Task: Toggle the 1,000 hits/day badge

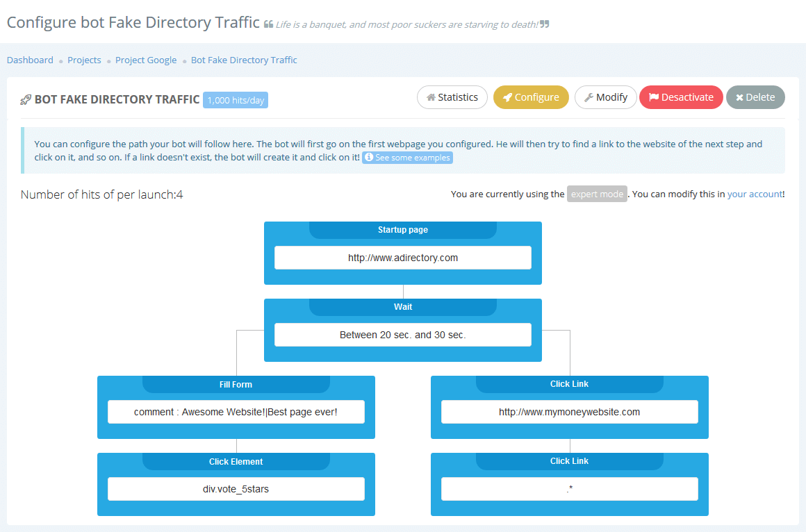Action: 235,99
